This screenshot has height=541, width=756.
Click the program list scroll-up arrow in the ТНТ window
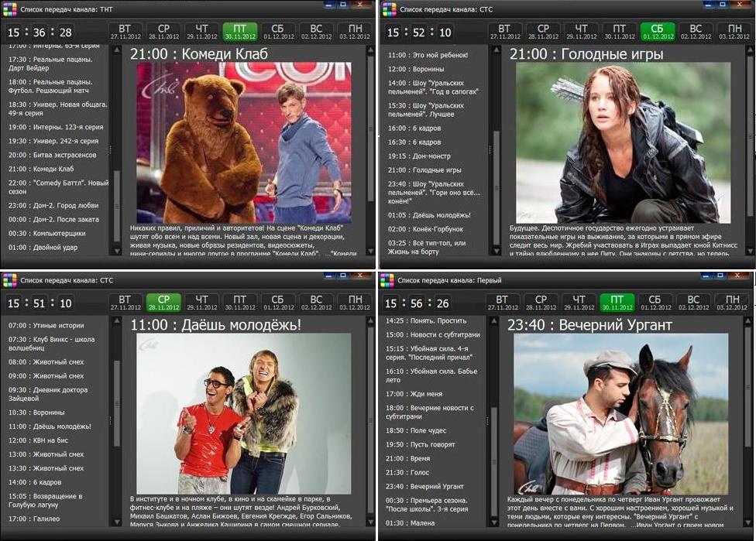tap(117, 51)
